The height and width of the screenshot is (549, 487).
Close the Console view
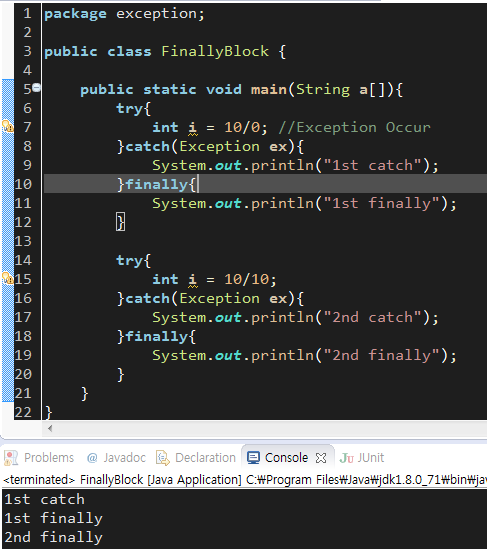[x=321, y=458]
